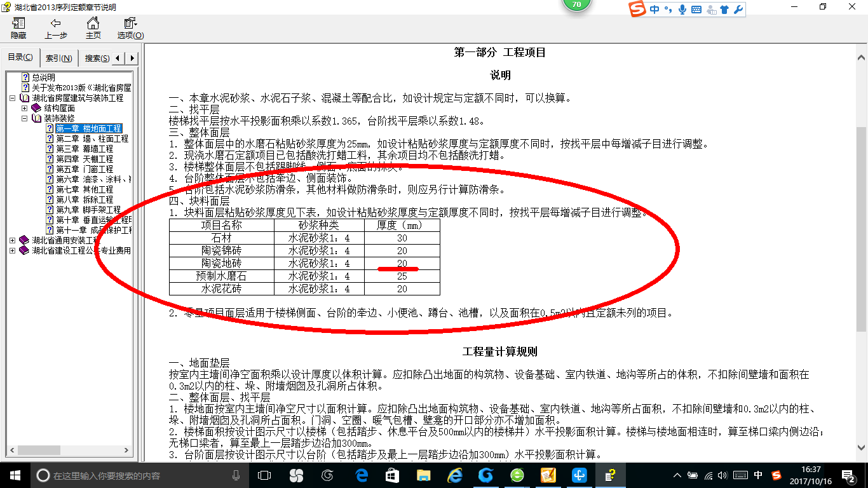The height and width of the screenshot is (488, 868).
Task: Click the Hide (隐藏) toolbar button
Action: tap(18, 28)
